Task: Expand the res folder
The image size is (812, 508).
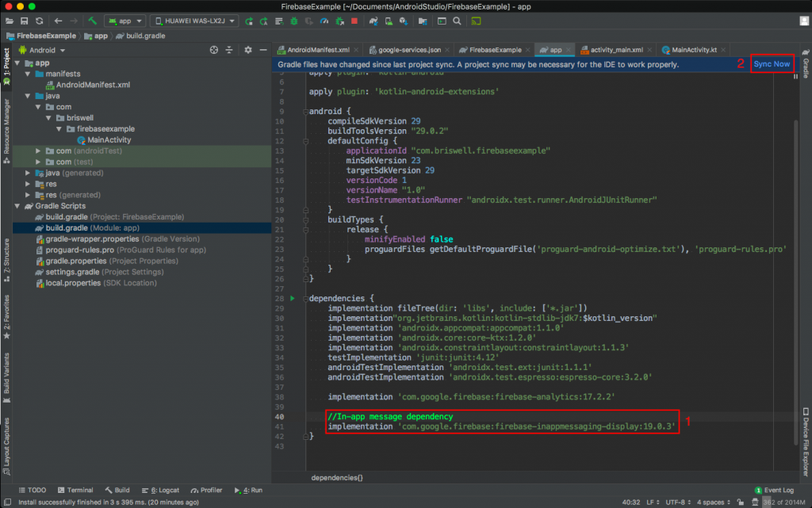Action: (28, 184)
